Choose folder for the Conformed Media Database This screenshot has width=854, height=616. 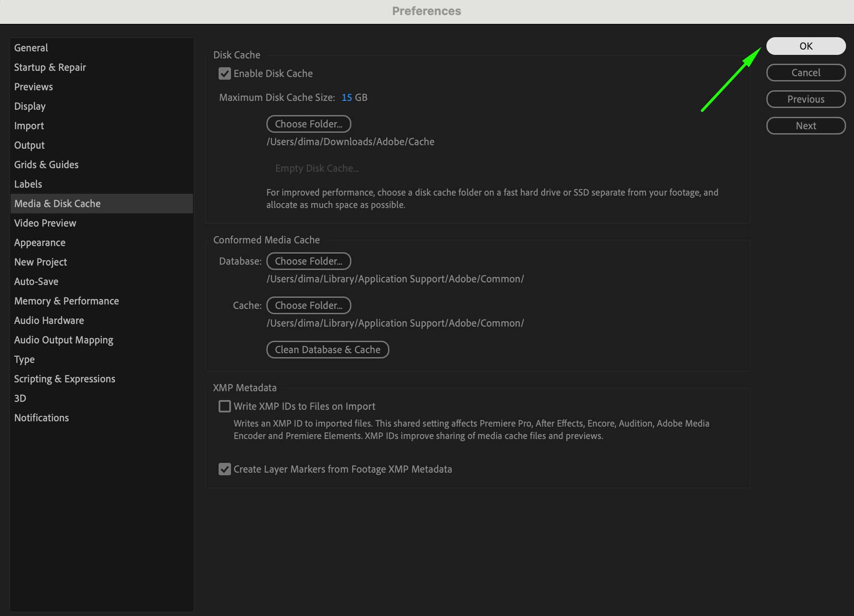coord(308,261)
